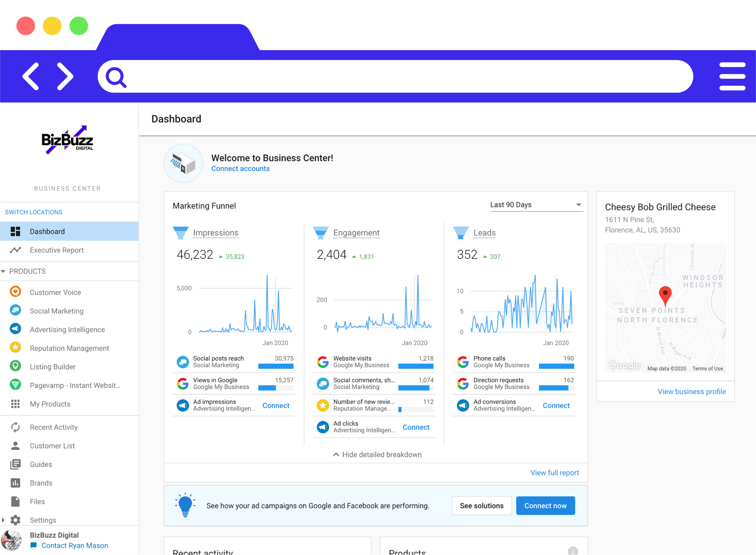Click the Impressions funnel icon
The width and height of the screenshot is (756, 555).
(181, 233)
